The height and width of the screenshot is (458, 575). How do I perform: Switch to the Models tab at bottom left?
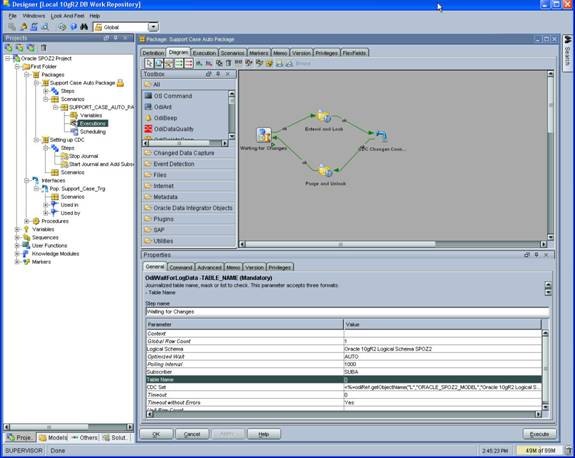(x=53, y=437)
